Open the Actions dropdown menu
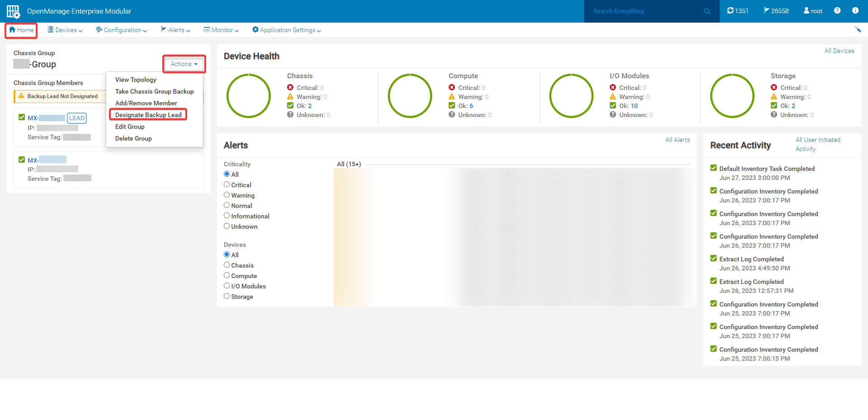Viewport: 868px width, 420px height. 184,64
